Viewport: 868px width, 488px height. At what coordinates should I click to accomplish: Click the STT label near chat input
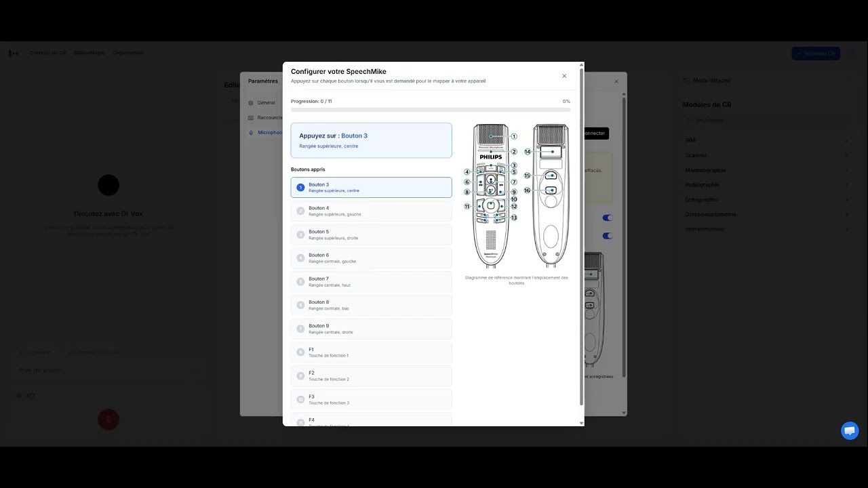click(31, 396)
